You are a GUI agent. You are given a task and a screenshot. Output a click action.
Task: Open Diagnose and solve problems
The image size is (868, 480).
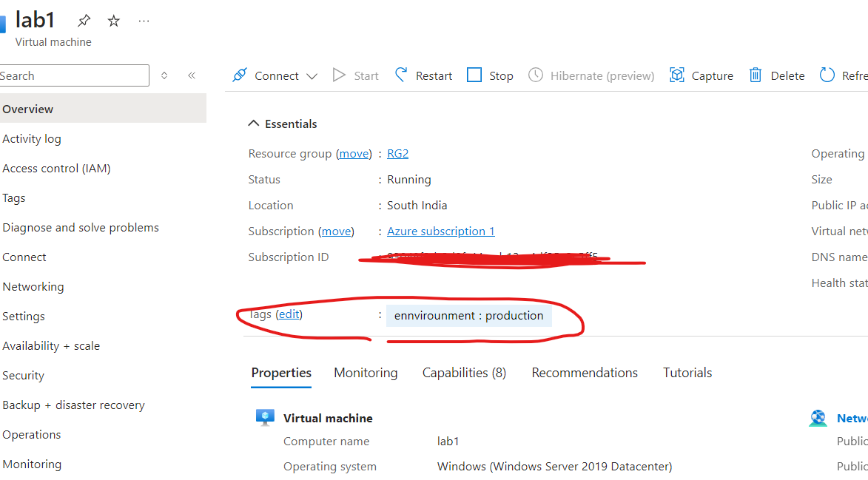tap(80, 227)
